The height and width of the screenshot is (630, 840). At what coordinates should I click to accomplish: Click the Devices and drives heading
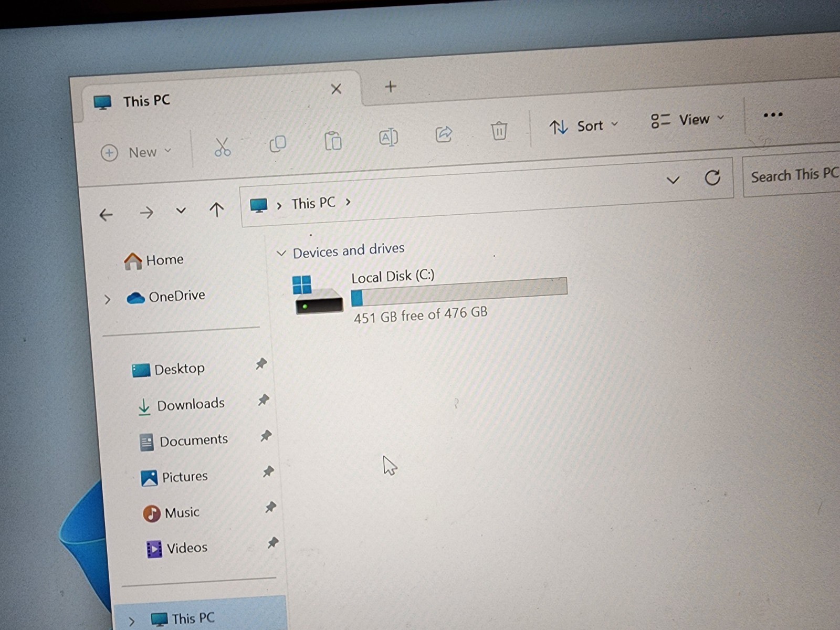(349, 250)
